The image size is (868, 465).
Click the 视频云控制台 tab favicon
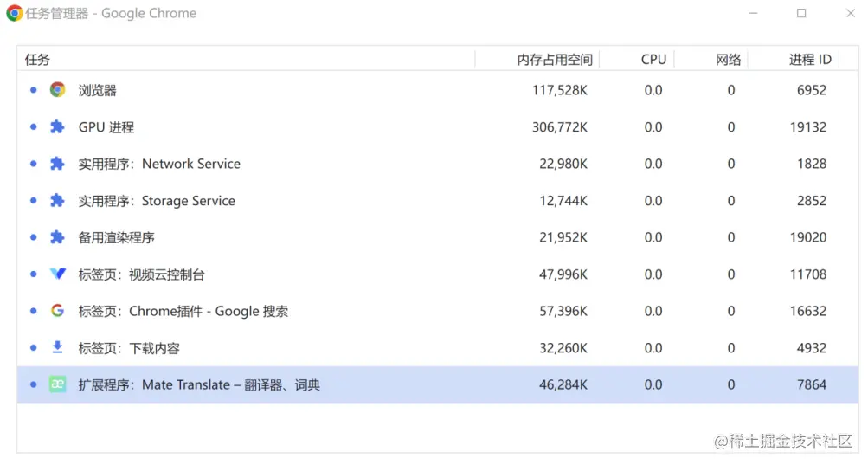click(57, 274)
